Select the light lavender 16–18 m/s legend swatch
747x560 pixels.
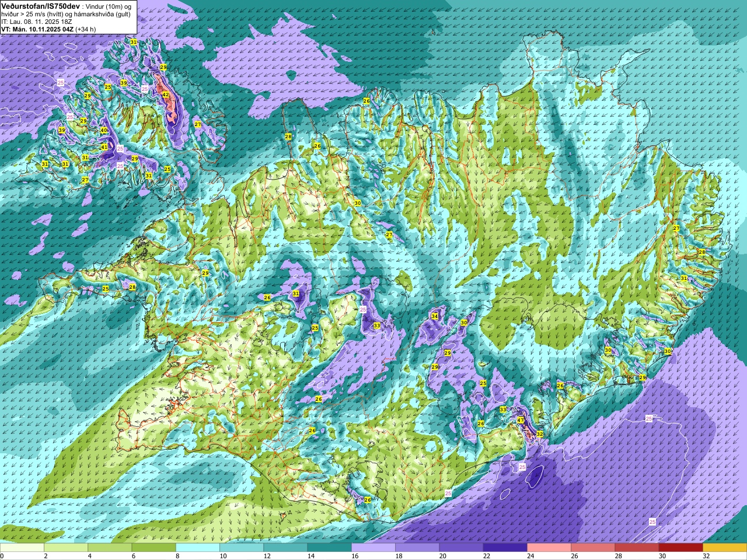373,548
